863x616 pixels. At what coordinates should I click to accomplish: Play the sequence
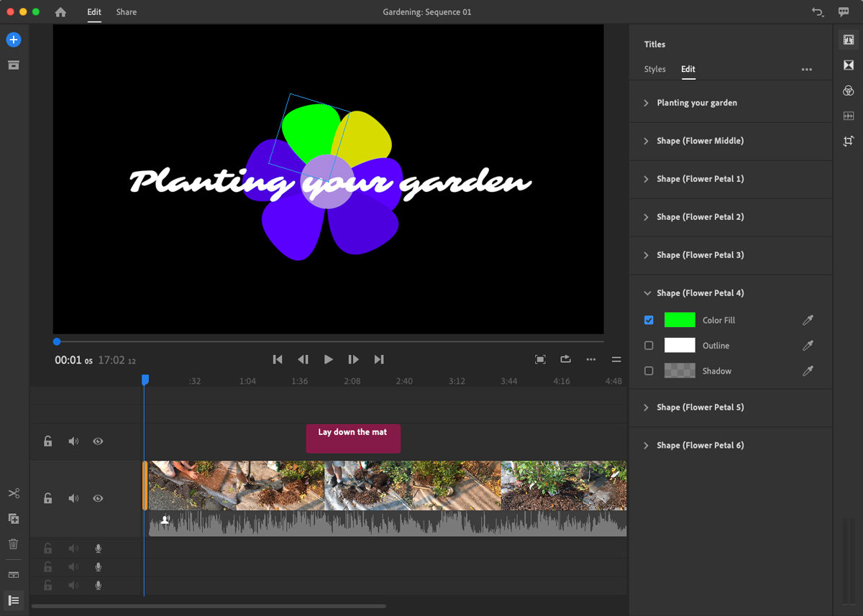pos(328,359)
